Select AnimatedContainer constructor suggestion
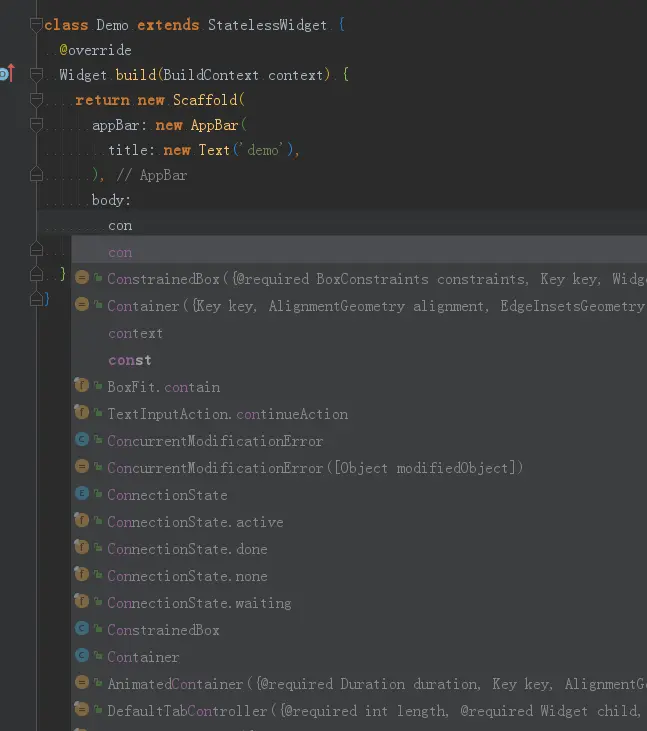This screenshot has width=647, height=731. pyautogui.click(x=359, y=684)
